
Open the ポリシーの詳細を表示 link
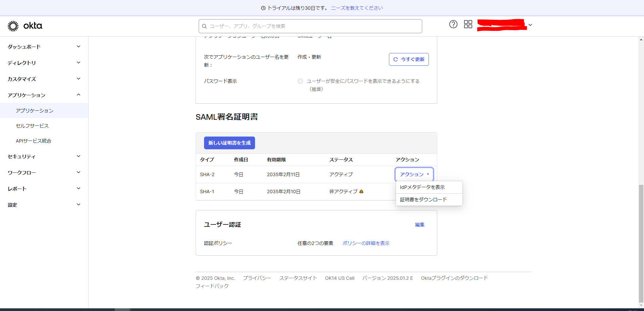366,243
